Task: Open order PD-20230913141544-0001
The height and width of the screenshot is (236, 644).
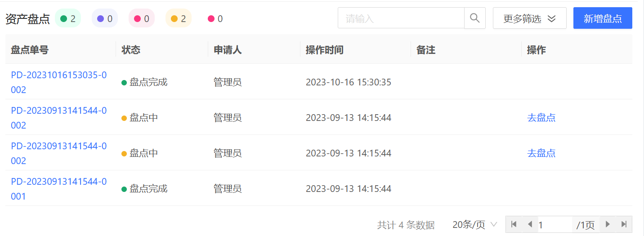Action: pos(59,189)
